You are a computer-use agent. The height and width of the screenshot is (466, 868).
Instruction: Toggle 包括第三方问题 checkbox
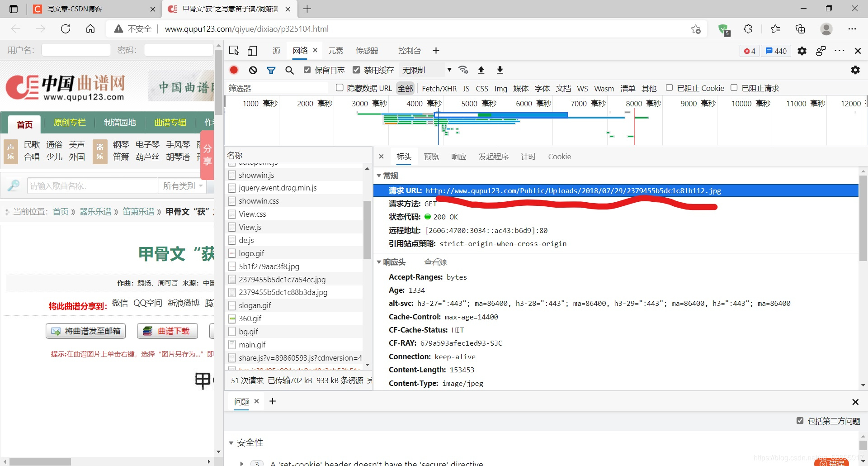[800, 421]
